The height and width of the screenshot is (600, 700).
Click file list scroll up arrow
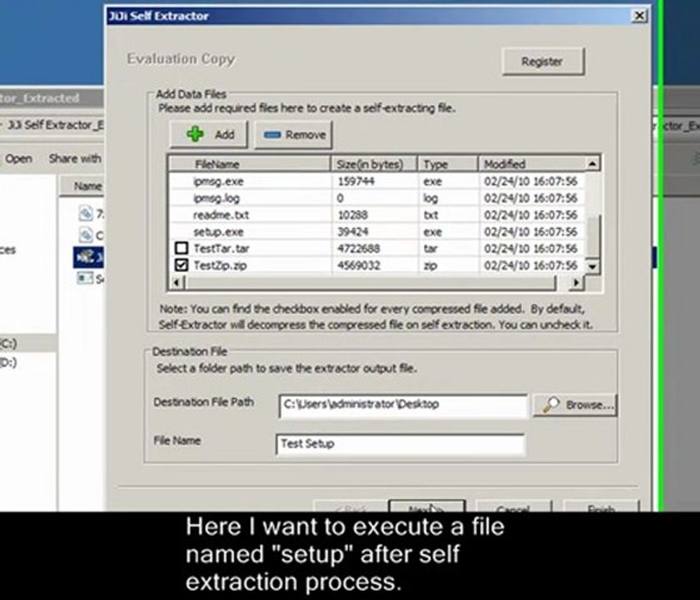[592, 164]
